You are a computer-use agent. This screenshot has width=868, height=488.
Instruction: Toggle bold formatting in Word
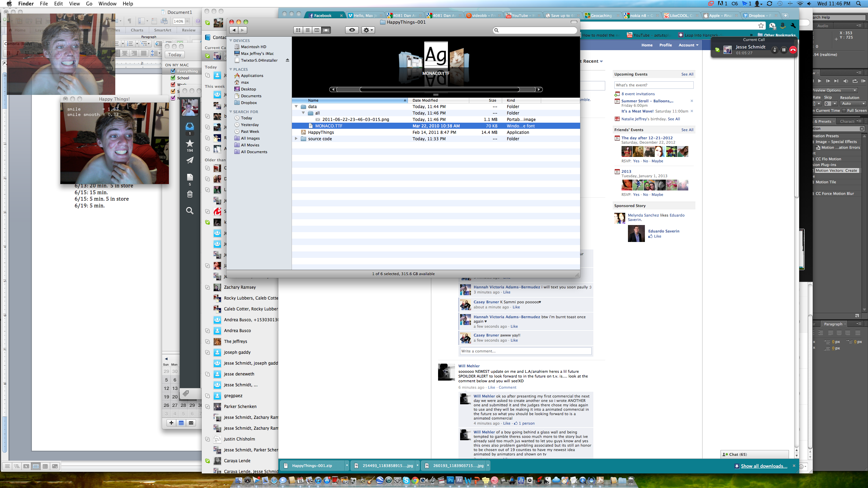click(8, 53)
